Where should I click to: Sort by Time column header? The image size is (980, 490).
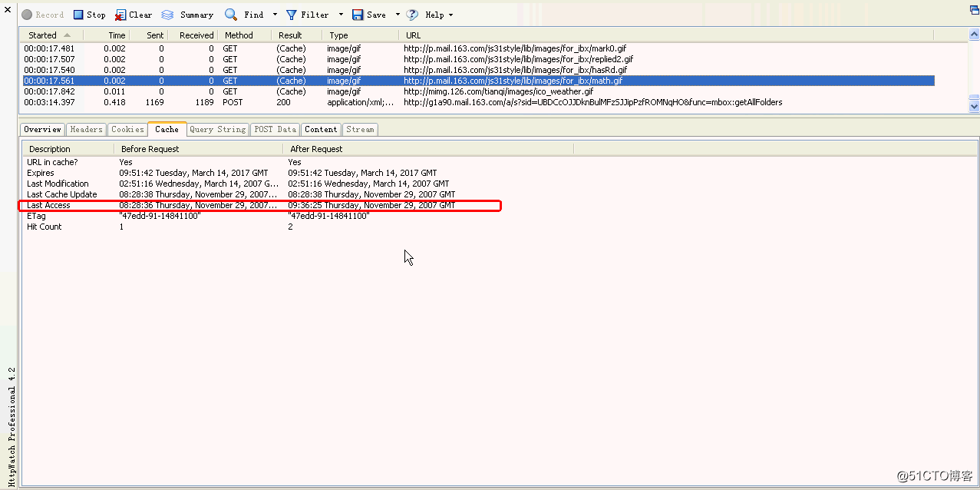coord(107,35)
